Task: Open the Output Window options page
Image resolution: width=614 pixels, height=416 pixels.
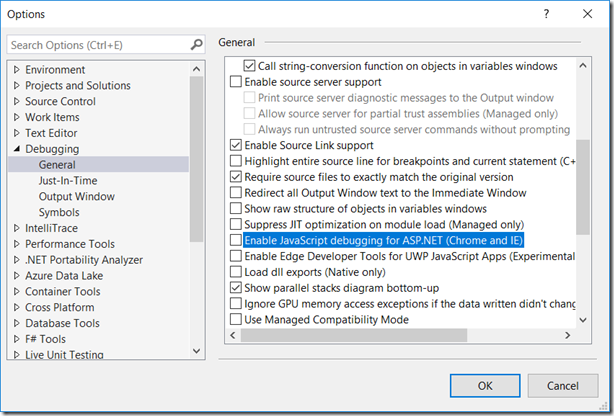Action: pos(76,197)
